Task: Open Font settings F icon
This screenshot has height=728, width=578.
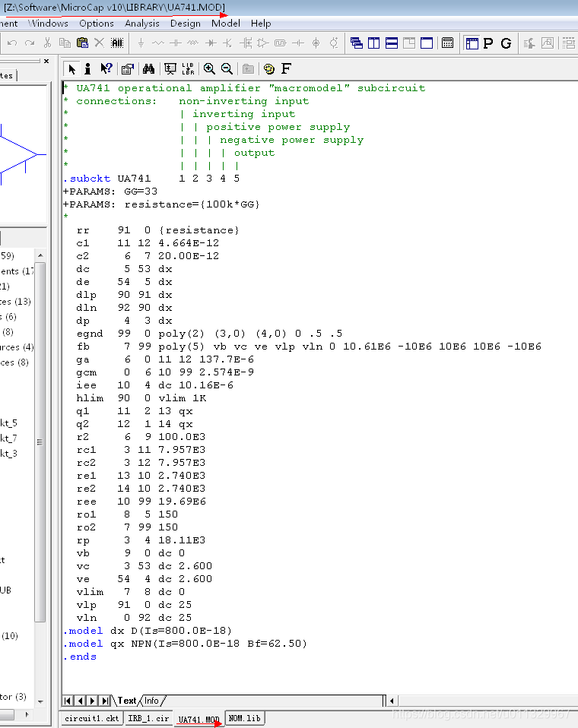Action: 286,69
